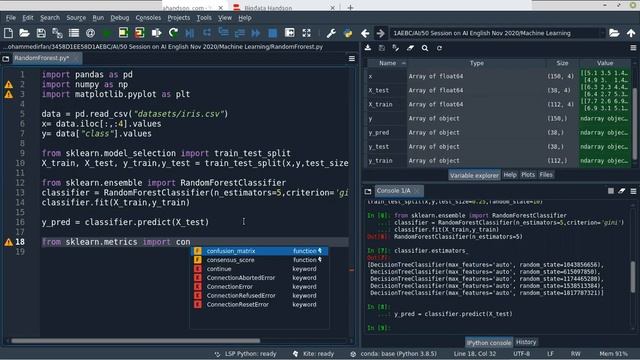Screen dimensions: 640x360
Task: Open the Help menu
Action: (244, 18)
